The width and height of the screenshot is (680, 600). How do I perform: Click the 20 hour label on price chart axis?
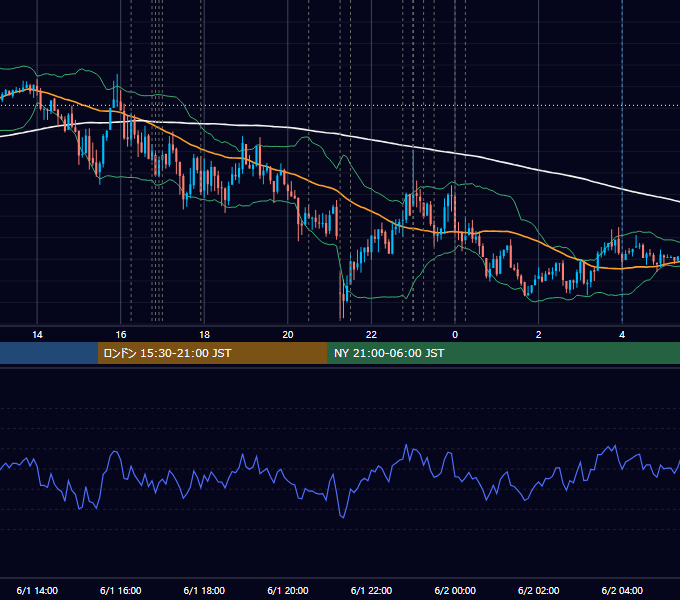click(x=288, y=335)
